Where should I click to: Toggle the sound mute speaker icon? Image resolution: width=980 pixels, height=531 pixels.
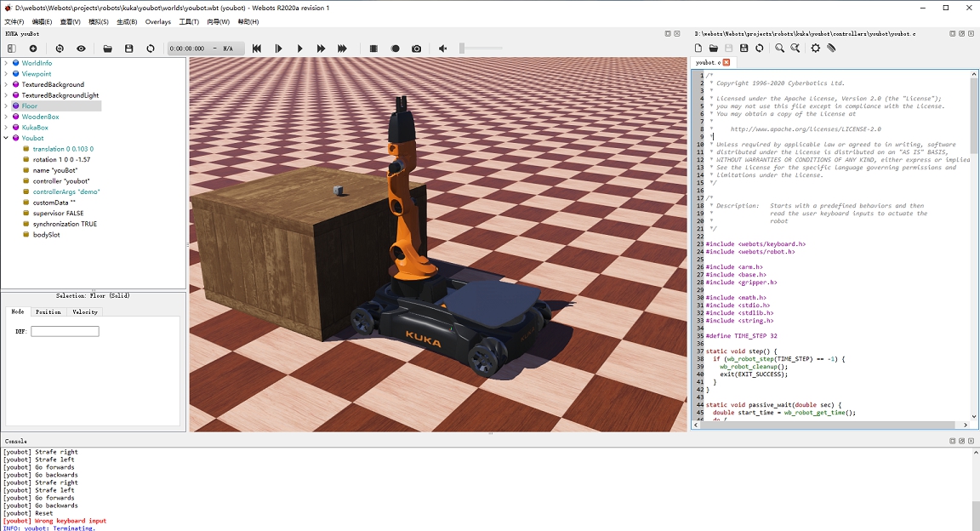[442, 49]
